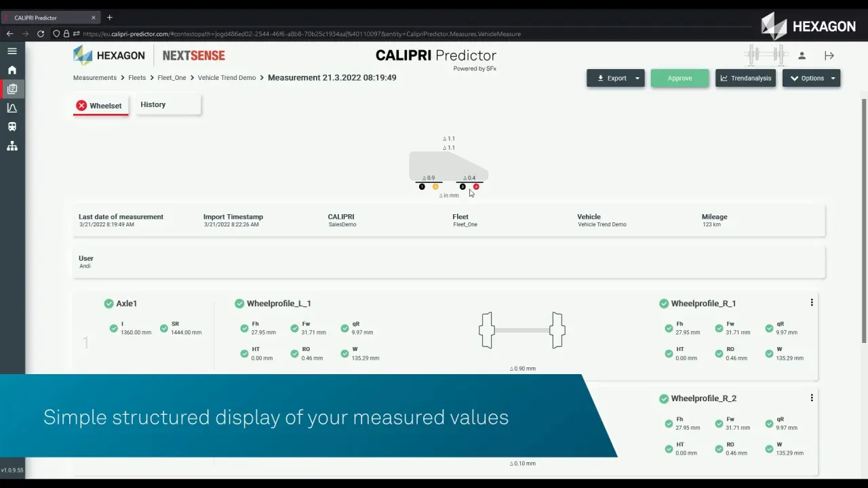This screenshot has width=868, height=488.
Task: Click the browser reload button
Action: point(41,34)
